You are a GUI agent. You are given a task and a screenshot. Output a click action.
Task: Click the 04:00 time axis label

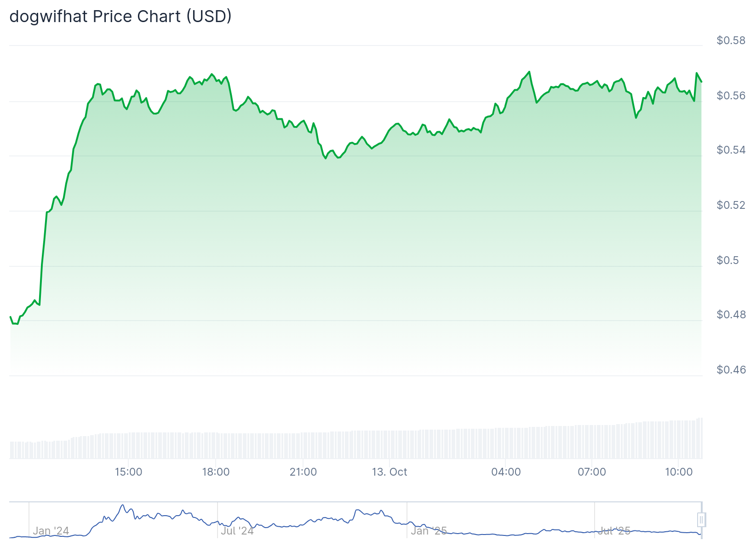[x=506, y=472]
